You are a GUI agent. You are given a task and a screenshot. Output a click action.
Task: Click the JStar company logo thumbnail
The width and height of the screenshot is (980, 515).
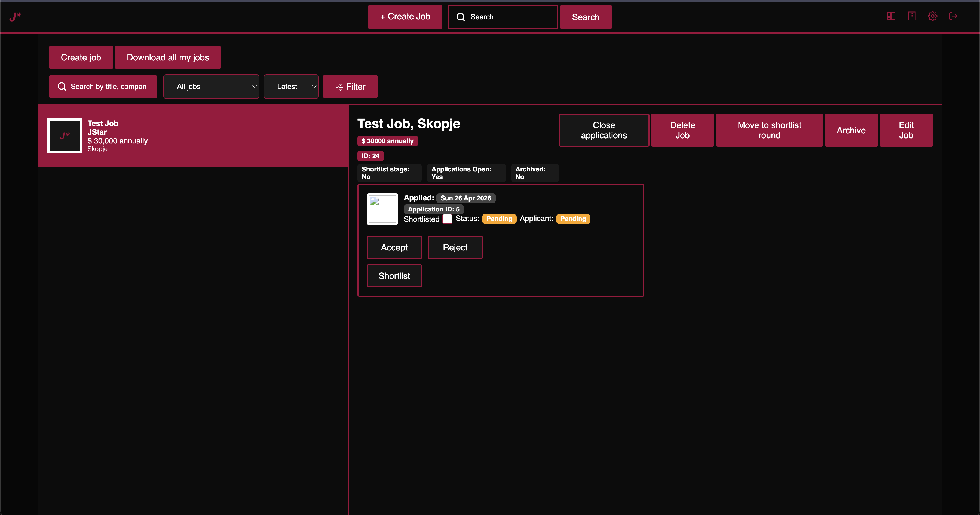pos(65,136)
